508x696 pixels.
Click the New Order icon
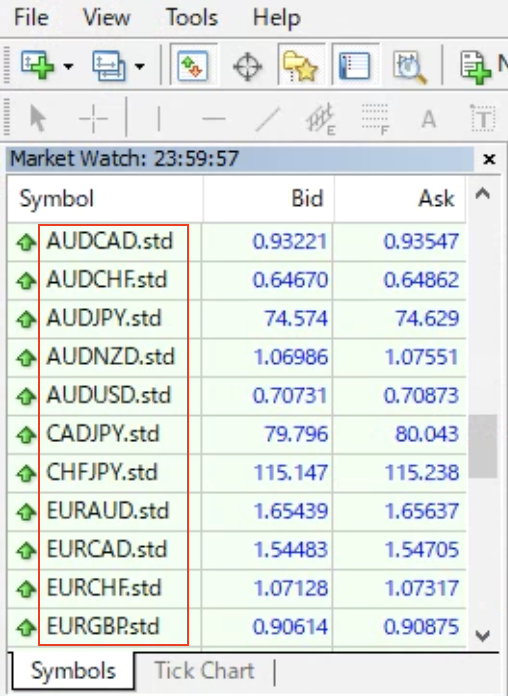click(x=475, y=67)
